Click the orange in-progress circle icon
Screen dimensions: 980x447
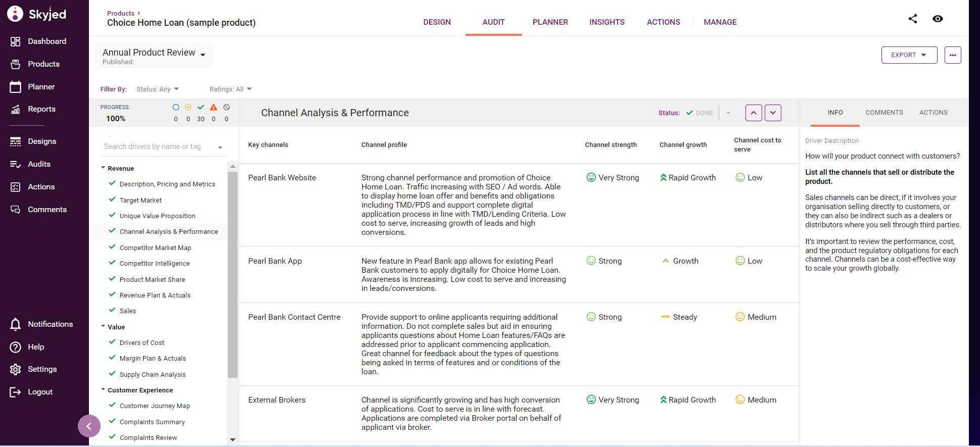(x=188, y=107)
